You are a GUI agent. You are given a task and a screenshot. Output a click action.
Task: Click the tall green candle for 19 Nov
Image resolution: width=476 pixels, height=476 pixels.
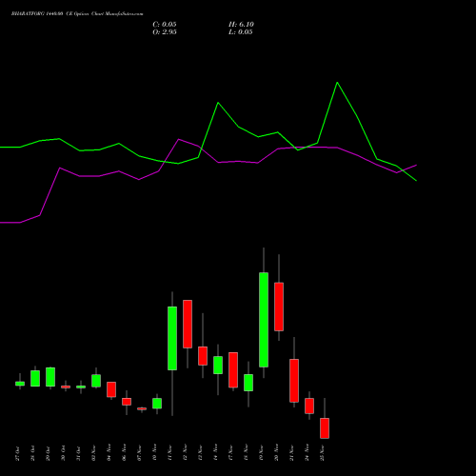pos(264,320)
